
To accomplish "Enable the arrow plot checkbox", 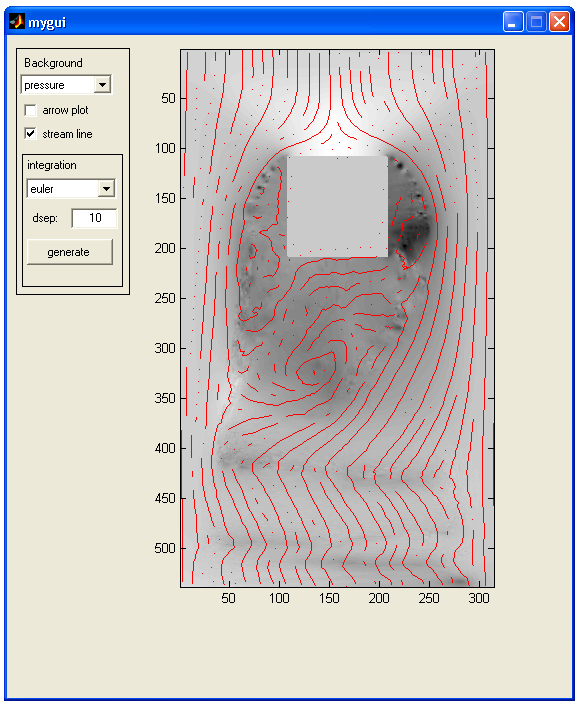I will coord(31,110).
